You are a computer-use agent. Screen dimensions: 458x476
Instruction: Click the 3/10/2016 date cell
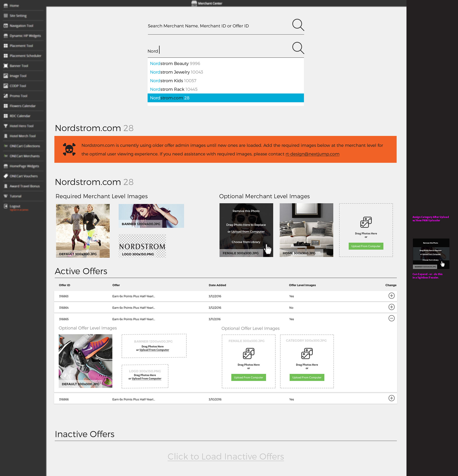point(215,399)
